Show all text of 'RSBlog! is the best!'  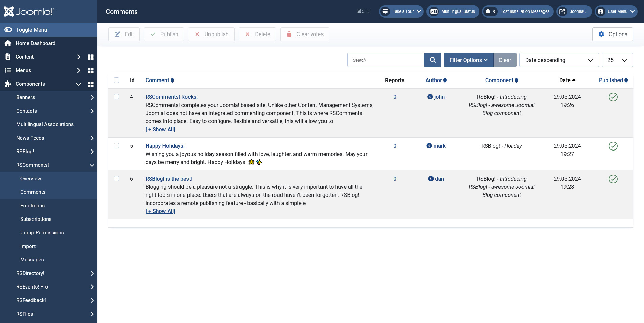point(160,211)
